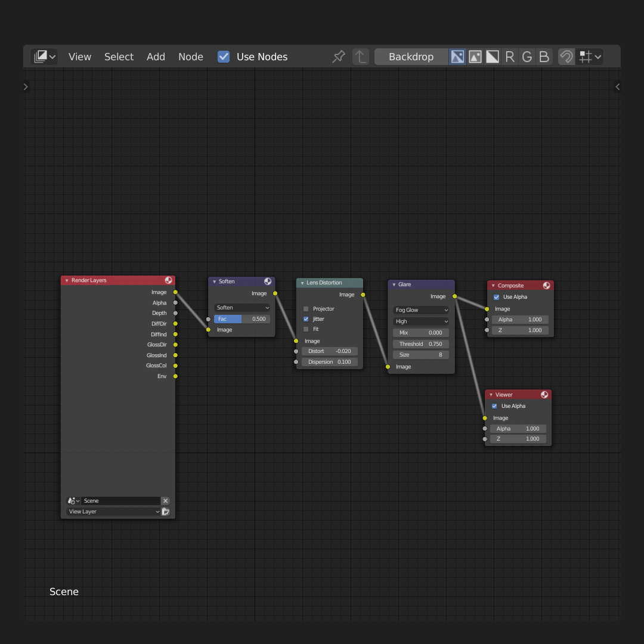Open the View Layer dropdown

[113, 512]
